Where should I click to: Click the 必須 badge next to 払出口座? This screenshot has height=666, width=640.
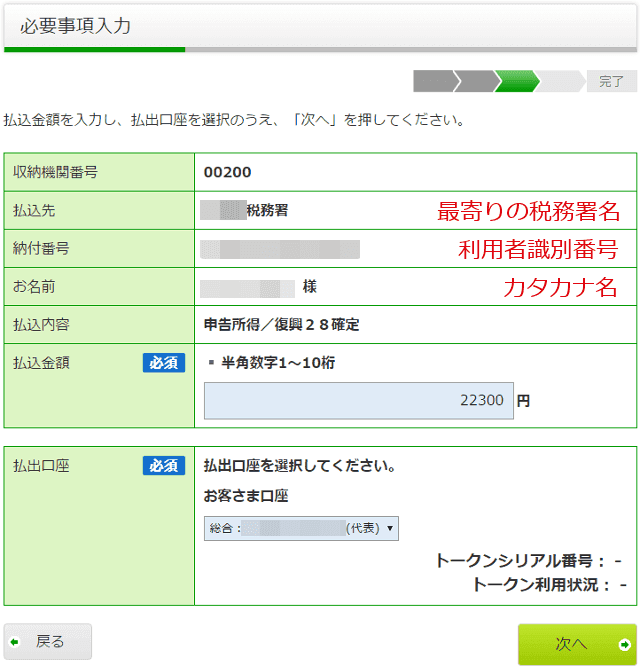coord(164,466)
